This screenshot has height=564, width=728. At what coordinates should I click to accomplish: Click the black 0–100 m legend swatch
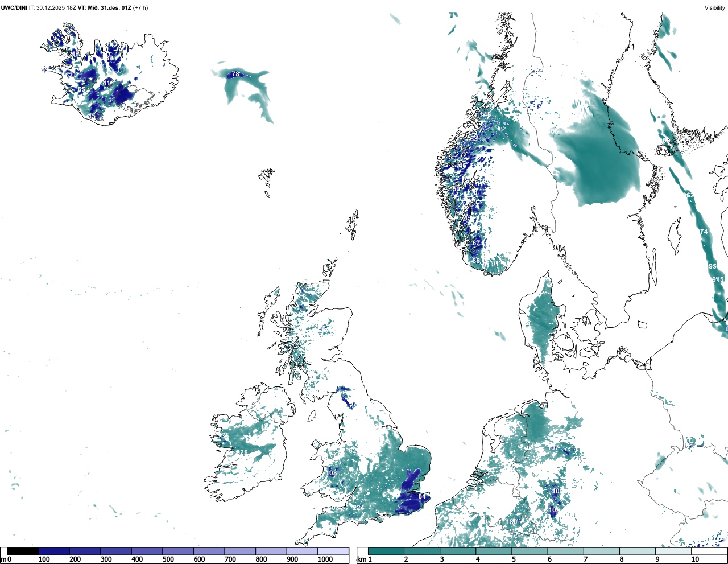point(23,551)
